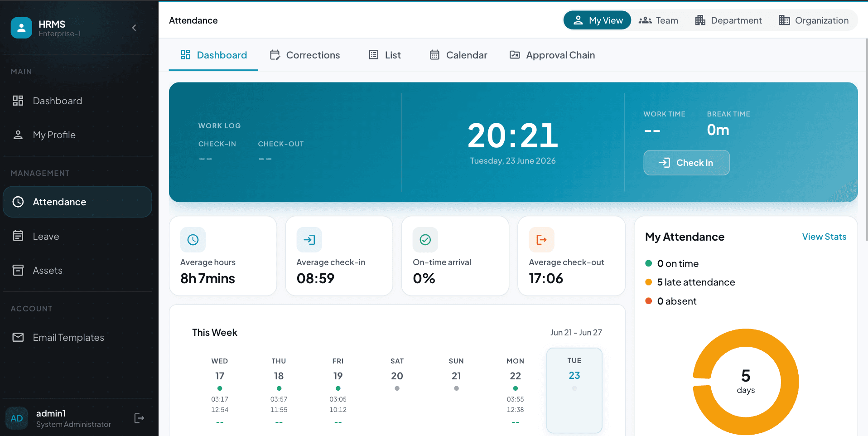Viewport: 868px width, 436px height.
Task: Click the 8h 7mins average hours value
Action: pos(207,278)
